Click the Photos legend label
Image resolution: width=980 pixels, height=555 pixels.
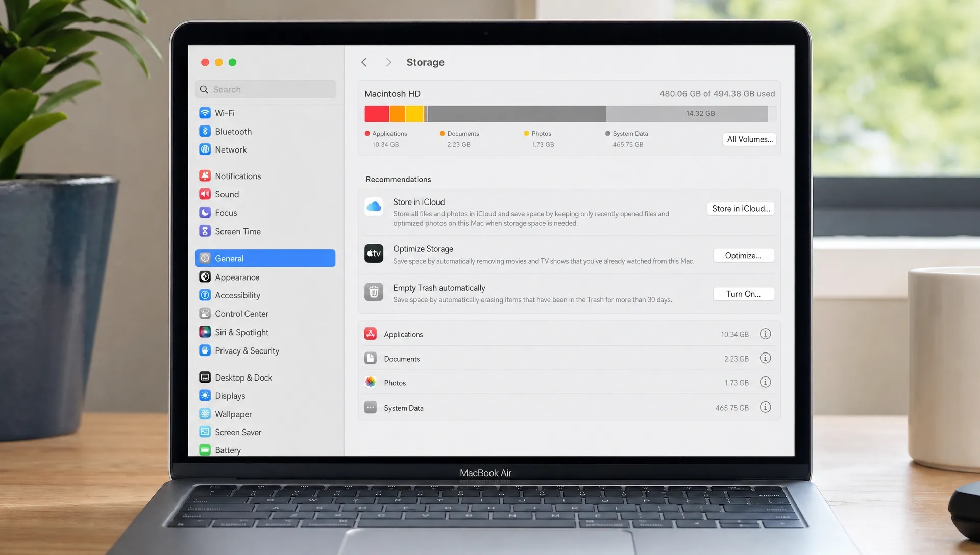tap(541, 134)
